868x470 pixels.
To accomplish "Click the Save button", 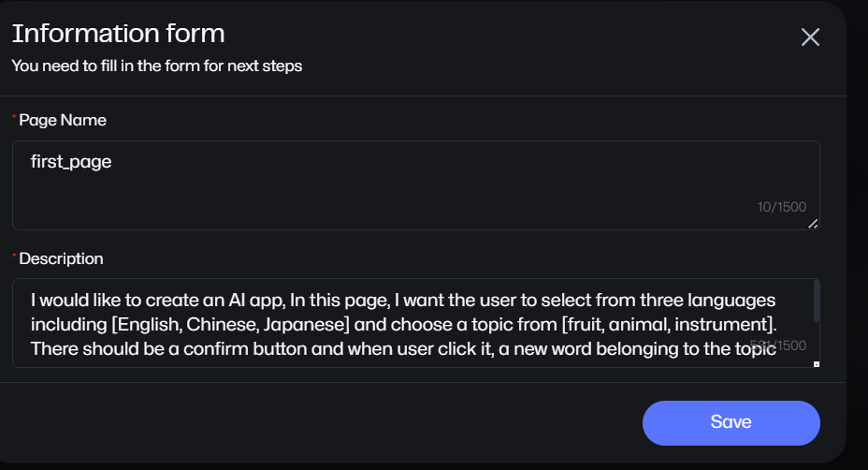I will [x=731, y=422].
